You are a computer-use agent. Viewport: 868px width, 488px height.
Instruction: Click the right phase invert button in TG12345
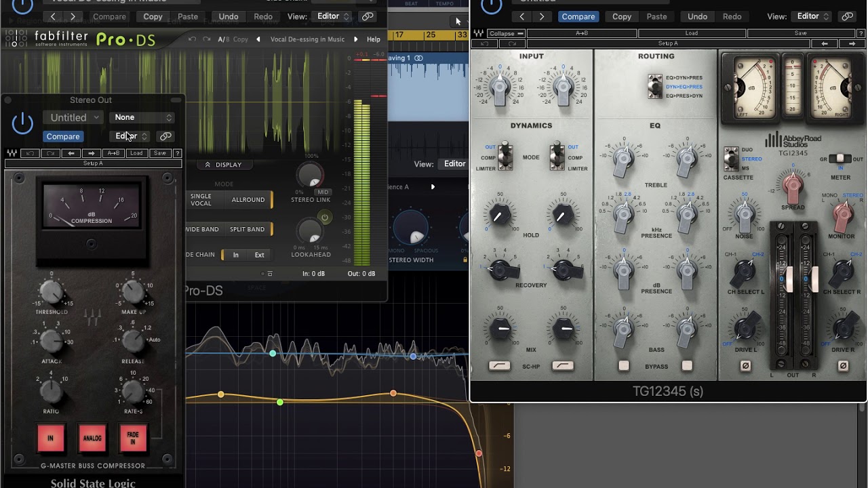pos(843,365)
